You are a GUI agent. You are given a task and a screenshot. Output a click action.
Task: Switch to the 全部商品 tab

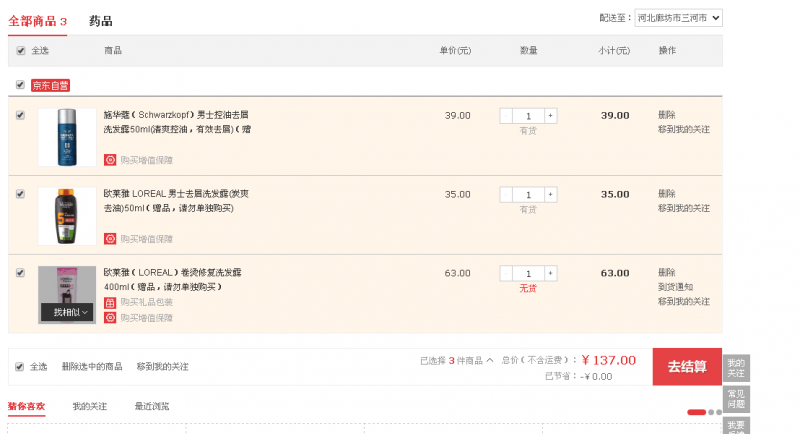pyautogui.click(x=37, y=21)
